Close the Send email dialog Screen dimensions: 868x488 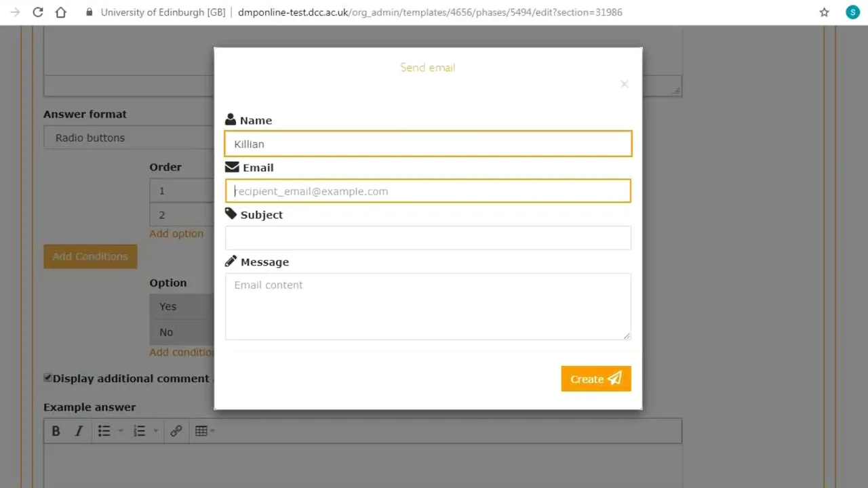[624, 84]
